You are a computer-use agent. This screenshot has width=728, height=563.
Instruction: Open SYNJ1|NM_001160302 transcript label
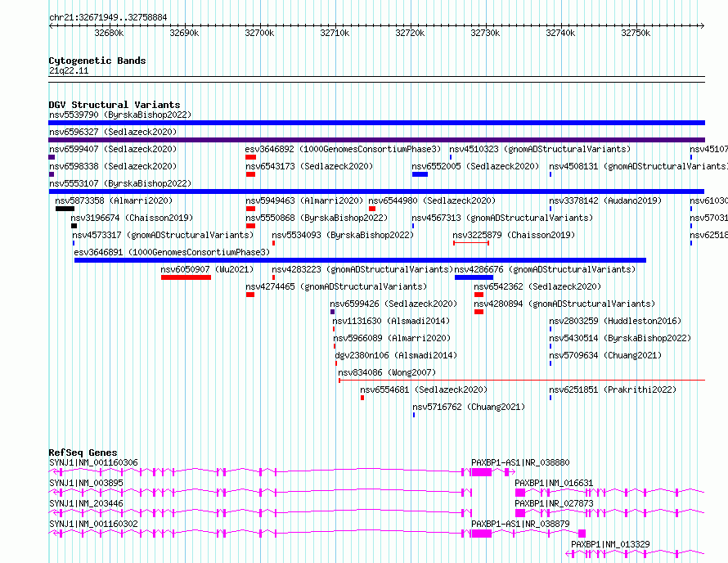93,524
